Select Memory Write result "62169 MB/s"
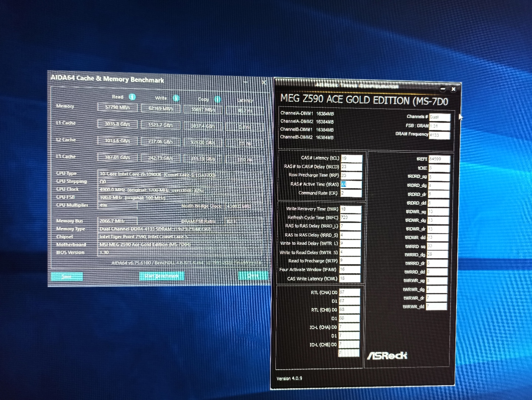The height and width of the screenshot is (400, 532). click(x=161, y=108)
